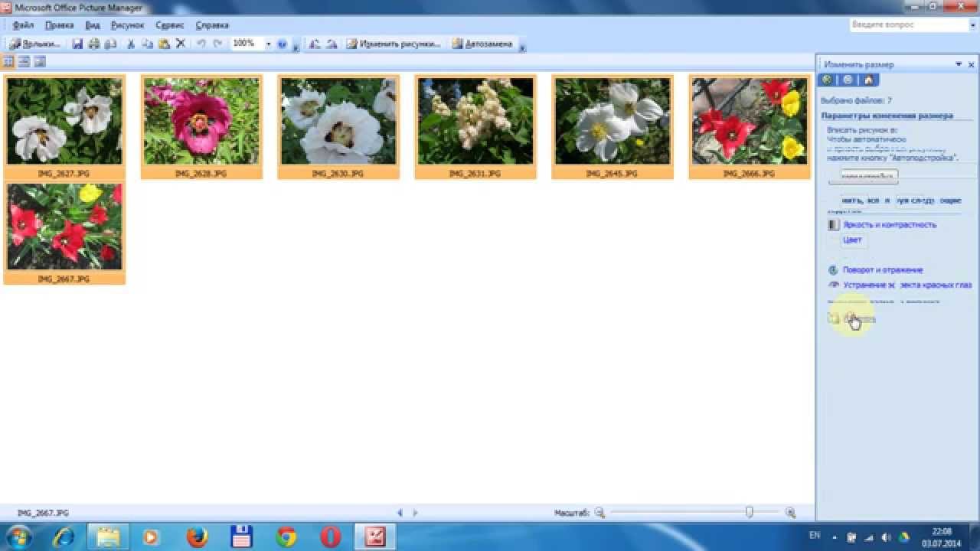Click the Введите вопрос help search field
Screen dimensions: 980x551
pos(908,24)
